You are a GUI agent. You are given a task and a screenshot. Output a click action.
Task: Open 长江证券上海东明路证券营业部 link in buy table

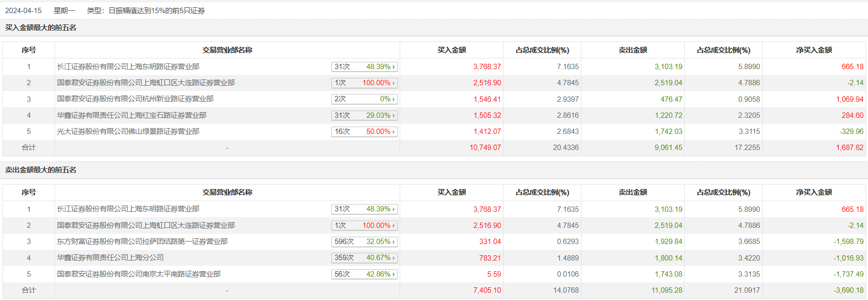[128, 67]
